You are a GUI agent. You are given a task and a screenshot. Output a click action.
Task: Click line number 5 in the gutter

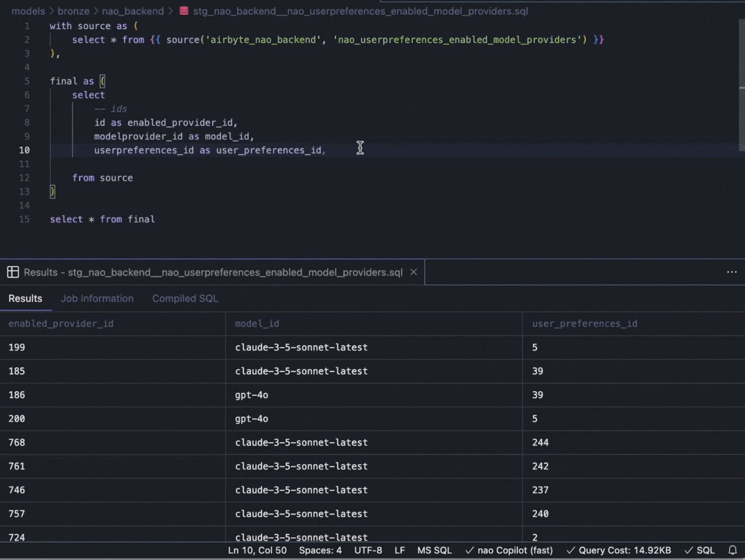point(27,81)
